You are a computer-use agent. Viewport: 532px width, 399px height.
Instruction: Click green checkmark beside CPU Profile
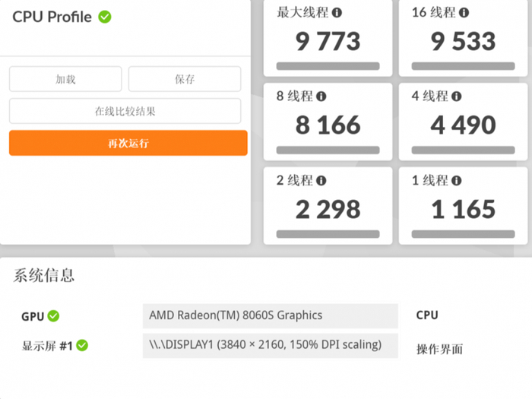[105, 17]
